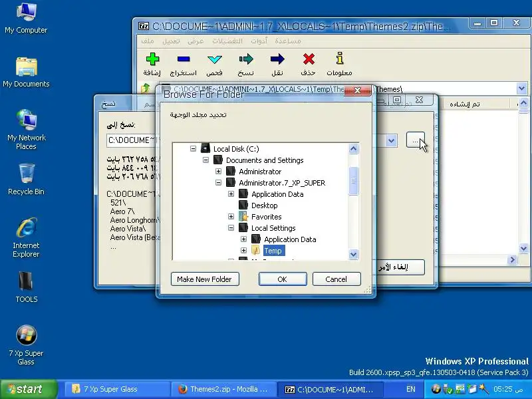
Task: Expand the Favorites tree node
Action: 231,217
